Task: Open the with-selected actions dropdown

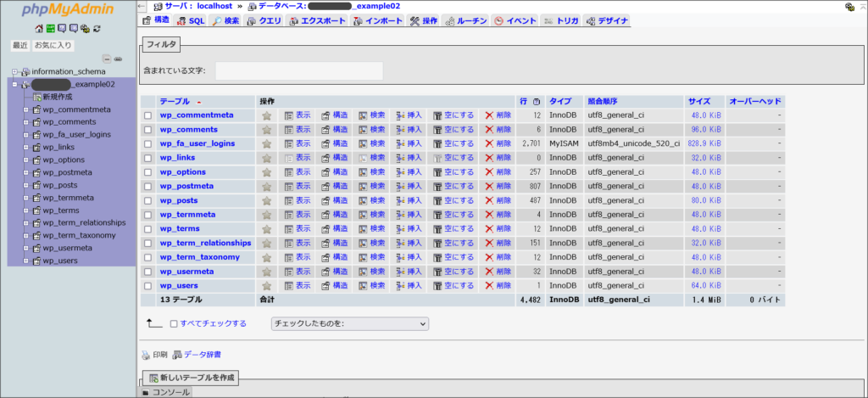Action: [x=349, y=323]
